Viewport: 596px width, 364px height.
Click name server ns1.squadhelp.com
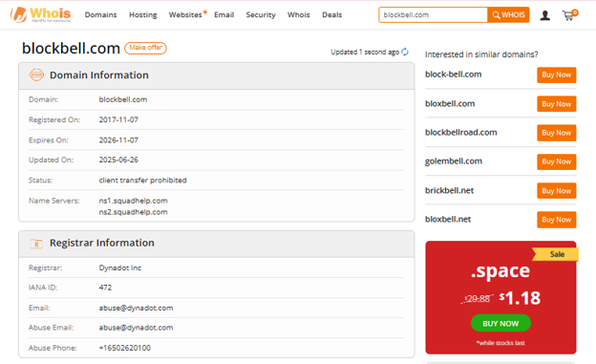tap(133, 201)
